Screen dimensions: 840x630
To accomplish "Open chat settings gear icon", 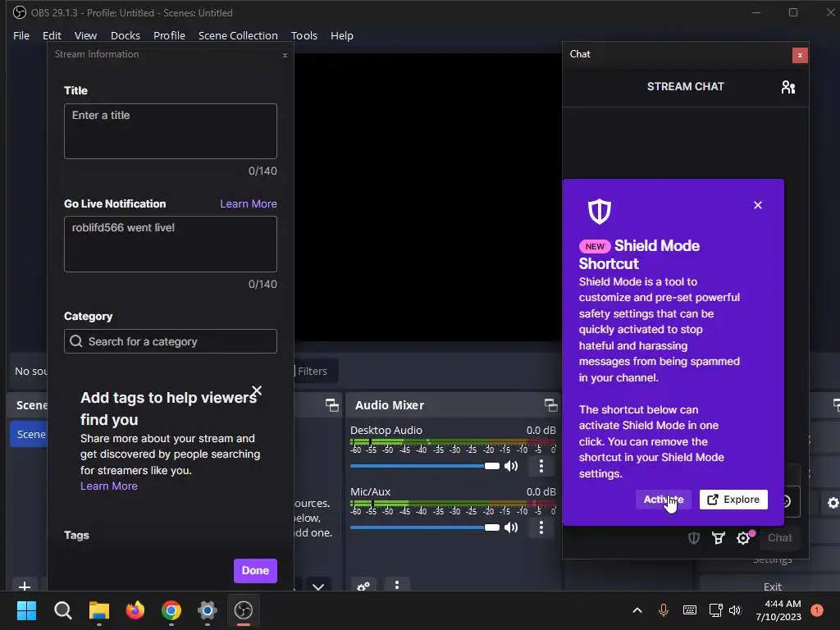I will 743,538.
